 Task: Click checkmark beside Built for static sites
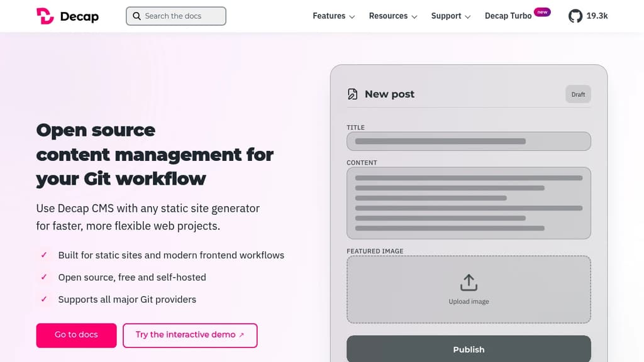coord(44,255)
